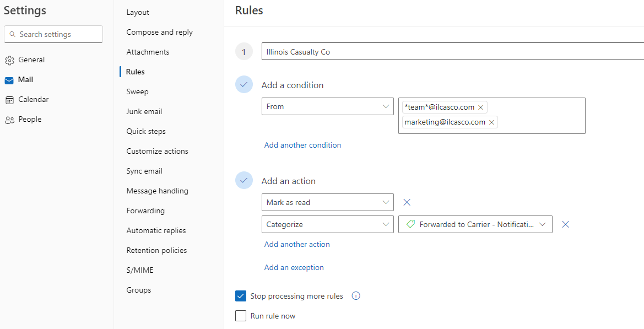Viewport: 644px width, 329px height.
Task: Click the search magnifier icon
Action: 12,34
